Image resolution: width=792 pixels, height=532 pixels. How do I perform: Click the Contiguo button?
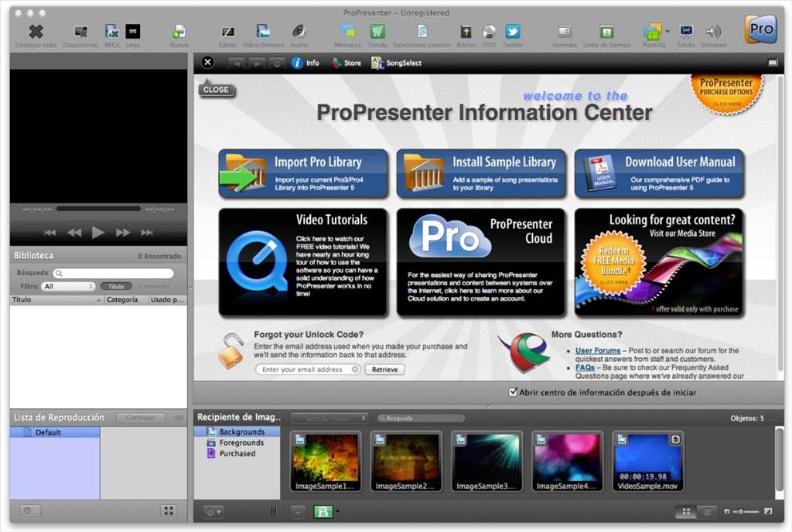(141, 418)
